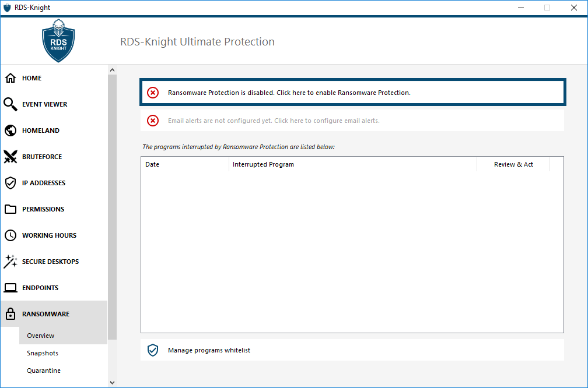Select the RANSOMWARE sidebar item
This screenshot has width=588, height=388.
click(x=54, y=314)
